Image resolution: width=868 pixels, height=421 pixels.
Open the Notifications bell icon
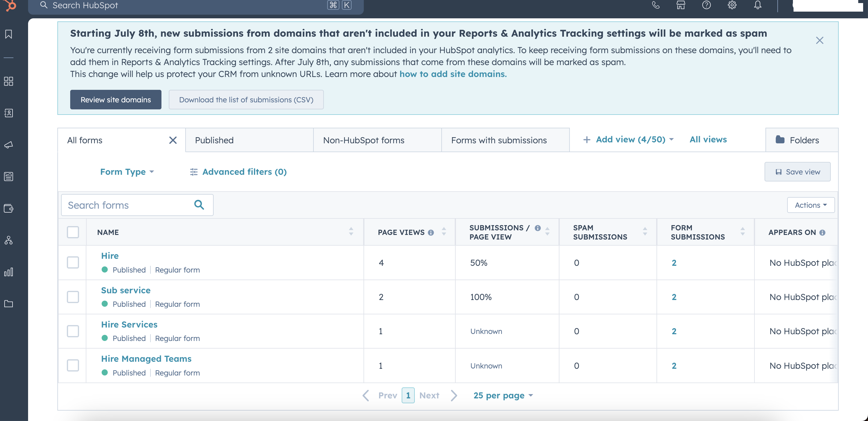tap(758, 5)
